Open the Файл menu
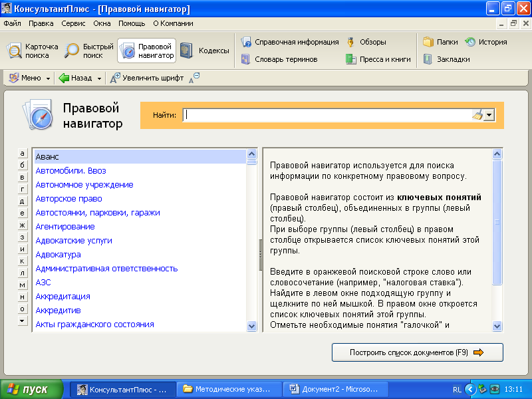 point(12,23)
